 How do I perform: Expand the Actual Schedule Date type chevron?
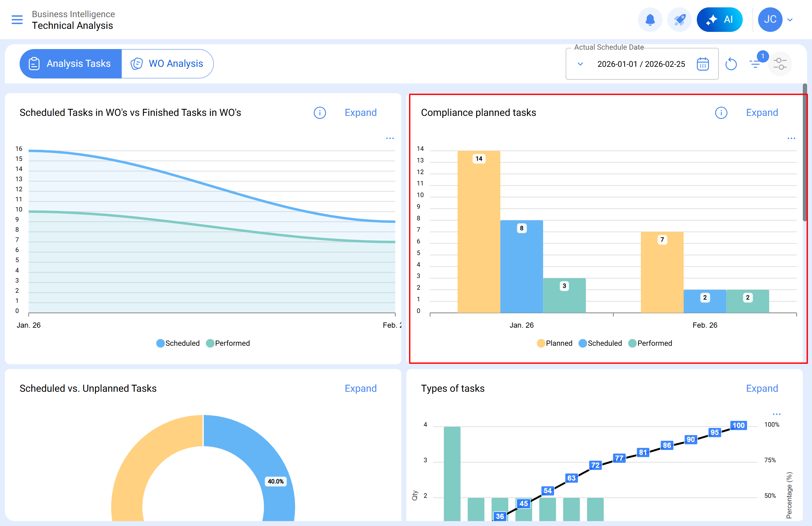[x=580, y=64]
